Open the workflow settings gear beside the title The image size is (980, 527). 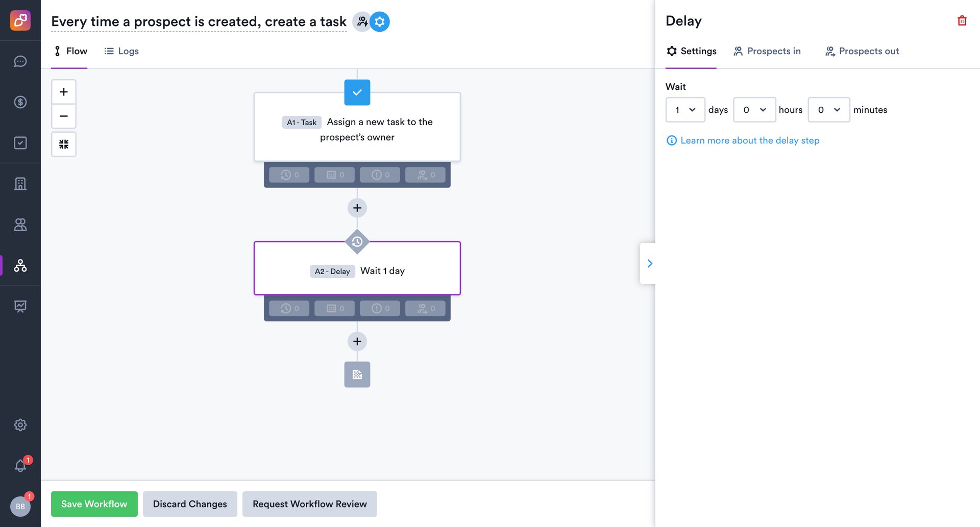[x=379, y=21]
